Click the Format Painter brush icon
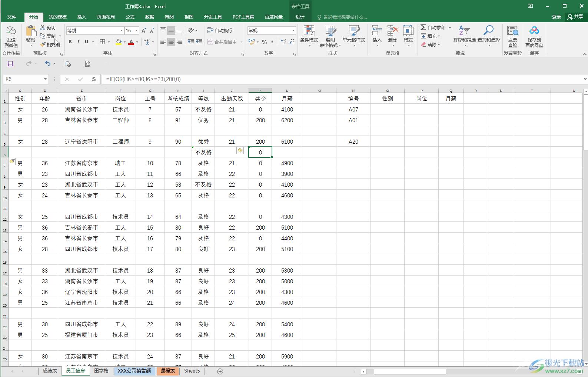The width and height of the screenshot is (588, 377). pos(43,44)
